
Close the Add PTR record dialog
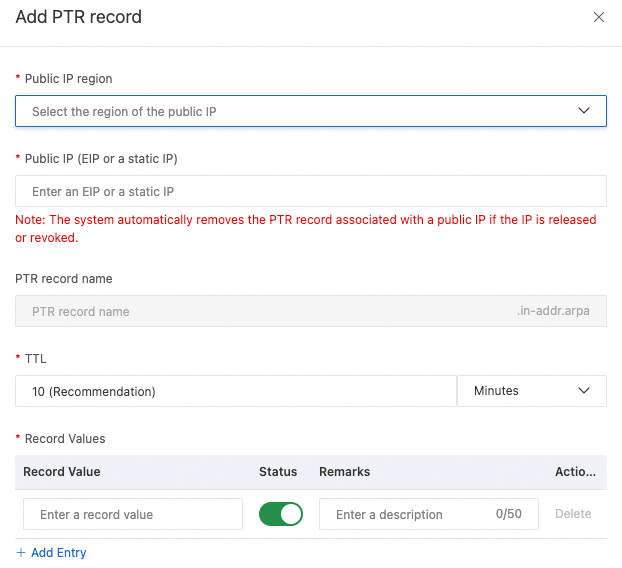[x=599, y=17]
